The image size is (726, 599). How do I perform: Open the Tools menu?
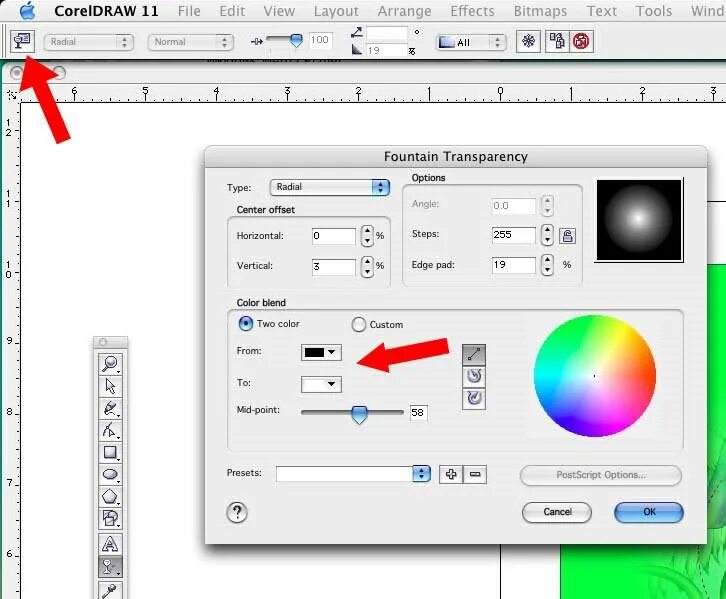[653, 11]
